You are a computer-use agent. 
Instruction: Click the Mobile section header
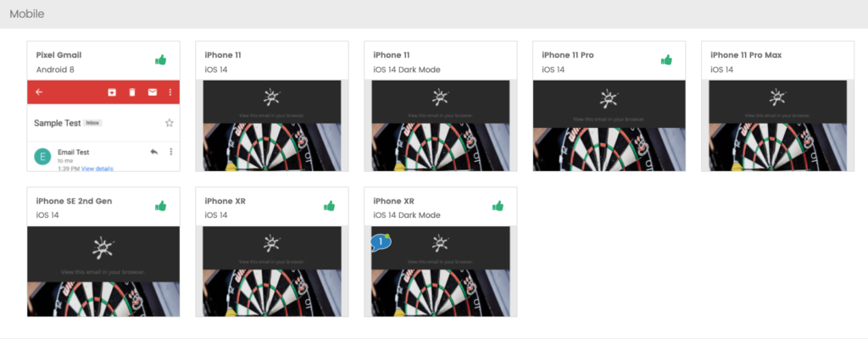[27, 14]
